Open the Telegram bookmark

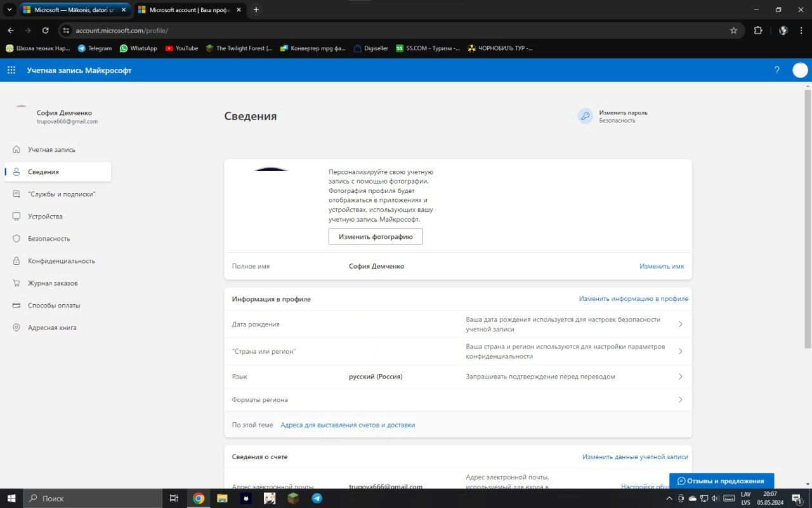95,48
